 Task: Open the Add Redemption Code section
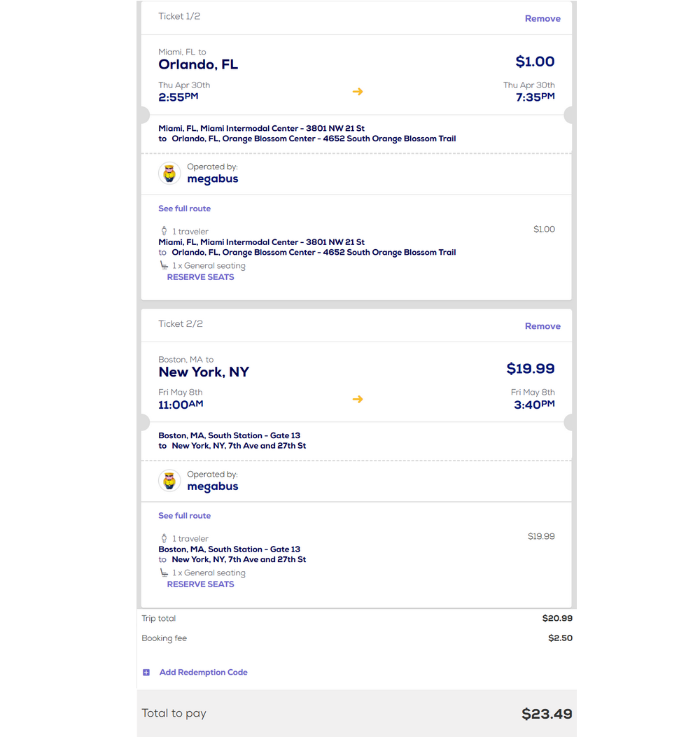(203, 673)
